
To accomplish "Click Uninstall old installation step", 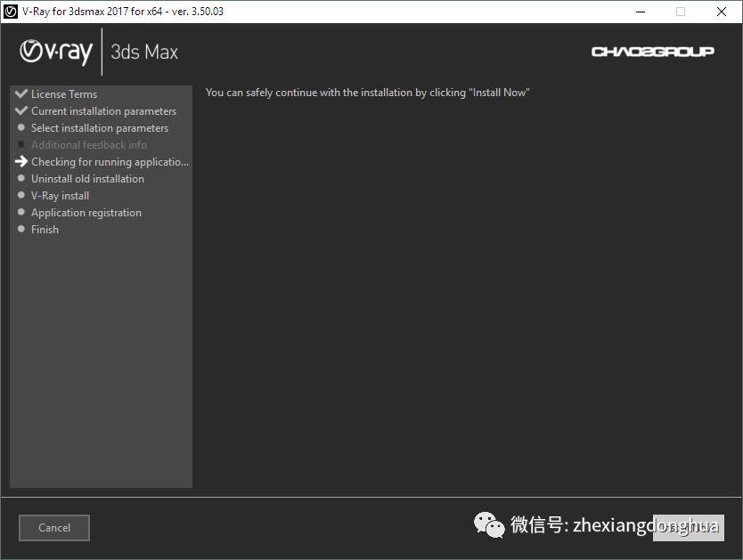I will tap(87, 178).
